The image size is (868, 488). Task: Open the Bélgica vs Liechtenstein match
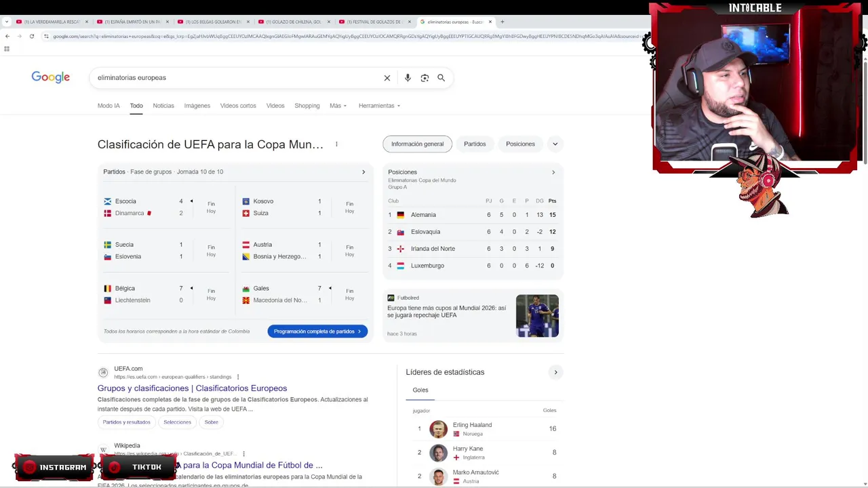pyautogui.click(x=165, y=294)
